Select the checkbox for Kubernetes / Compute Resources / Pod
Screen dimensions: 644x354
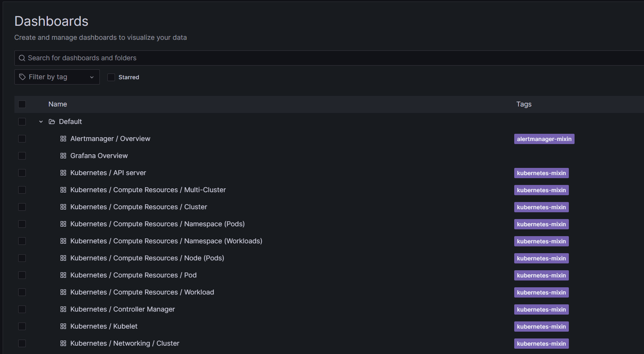tap(22, 275)
